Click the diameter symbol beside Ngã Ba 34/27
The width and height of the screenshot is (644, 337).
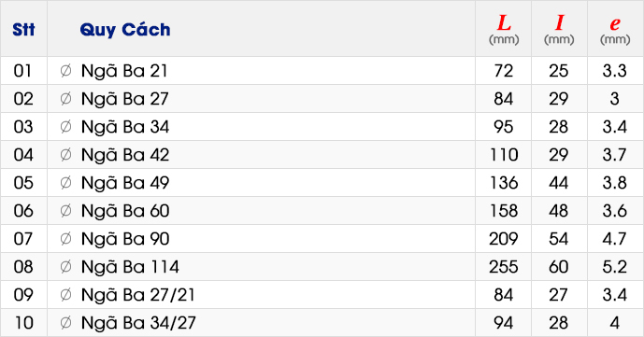[65, 323]
